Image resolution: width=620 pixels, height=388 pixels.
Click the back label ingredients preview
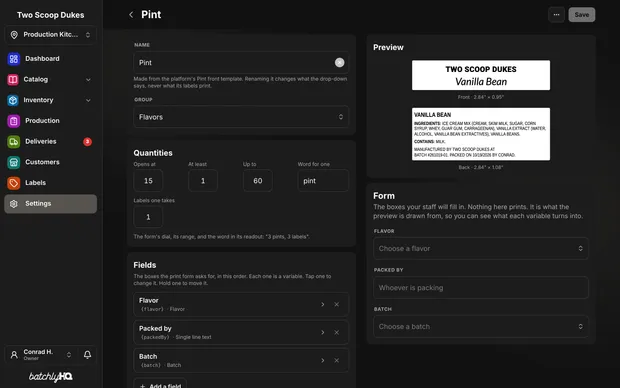pos(480,134)
